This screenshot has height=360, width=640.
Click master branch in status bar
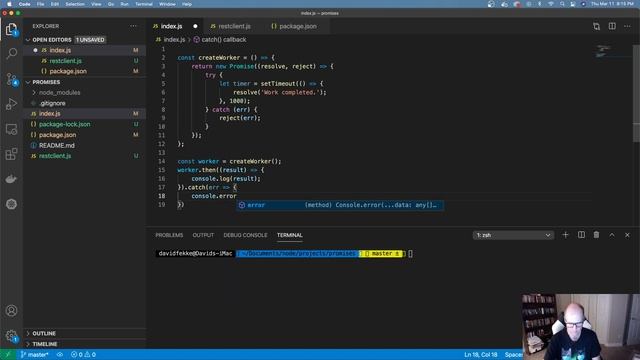coord(34,354)
